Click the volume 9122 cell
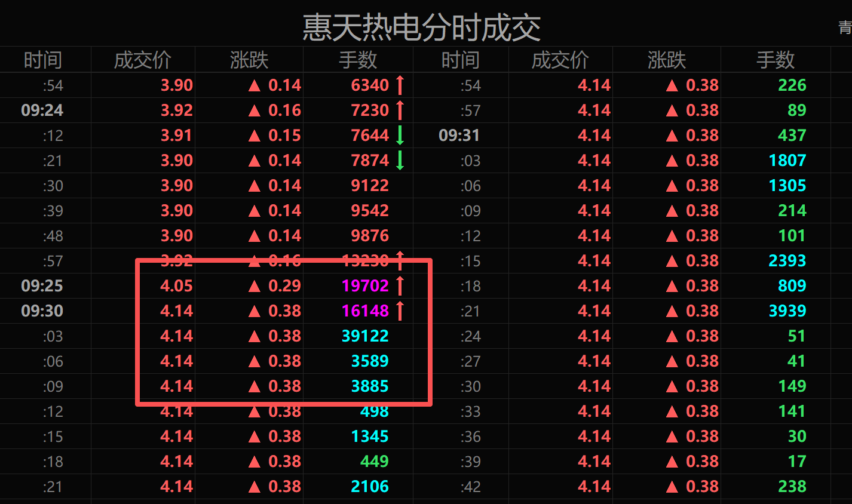 coord(370,186)
